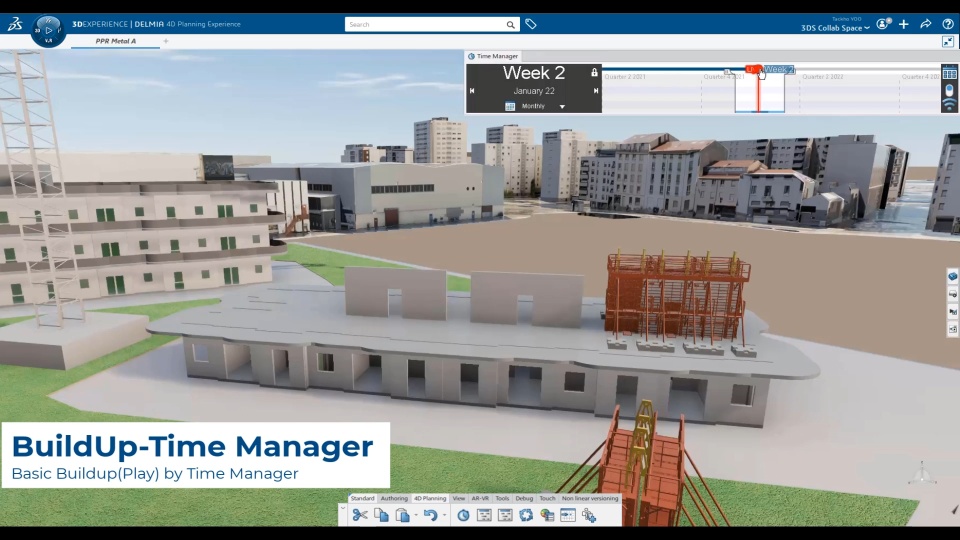Click the second right-side panel icon
This screenshot has height=540, width=960.
tap(953, 294)
